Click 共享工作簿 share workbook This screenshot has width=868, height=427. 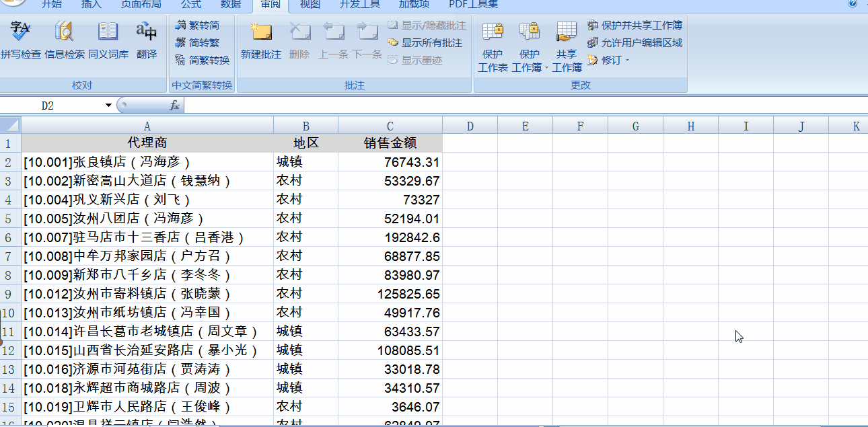pos(567,46)
